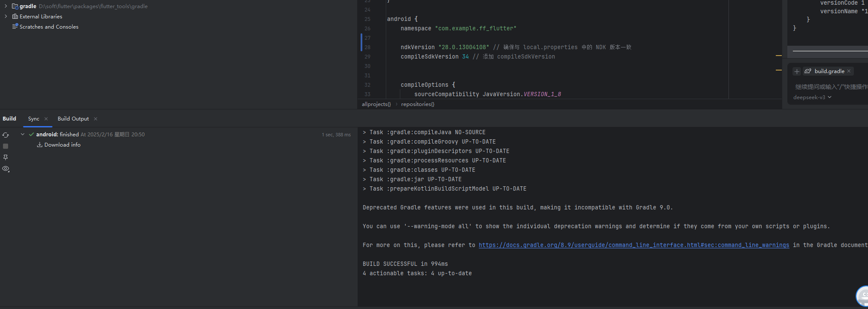Click the Task :gradle:classes UP-TO-DATE line
Image resolution: width=868 pixels, height=309 pixels.
click(x=419, y=170)
